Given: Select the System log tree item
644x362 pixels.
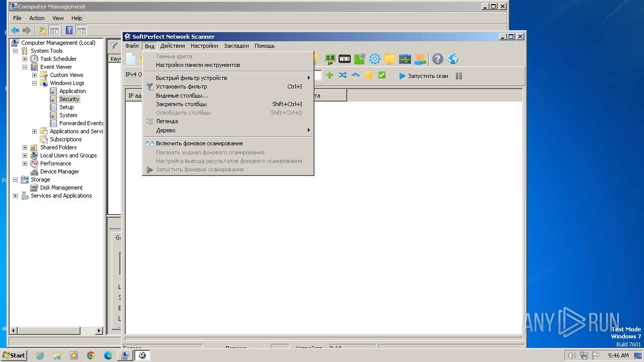Looking at the screenshot, I should click(68, 115).
